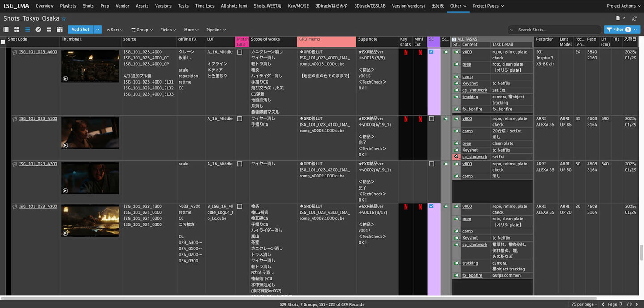This screenshot has height=308, width=644.
Task: Collapse the ALL TASKS column group
Action: click(x=454, y=39)
